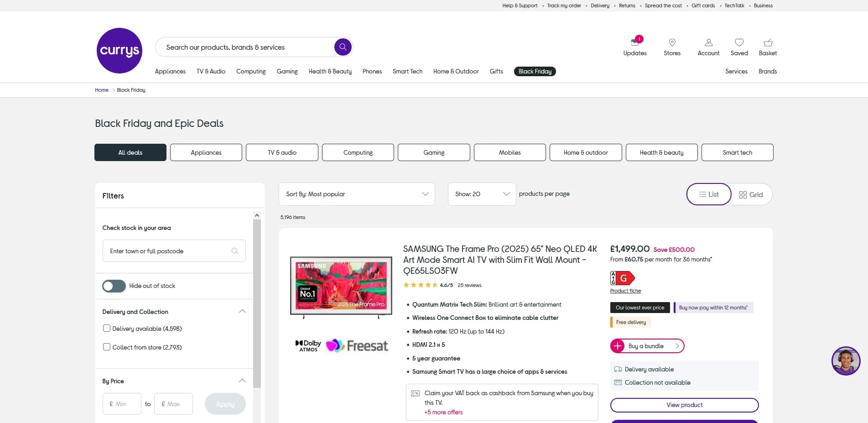
Task: Enable the Hide out of stock toggle
Action: (114, 286)
